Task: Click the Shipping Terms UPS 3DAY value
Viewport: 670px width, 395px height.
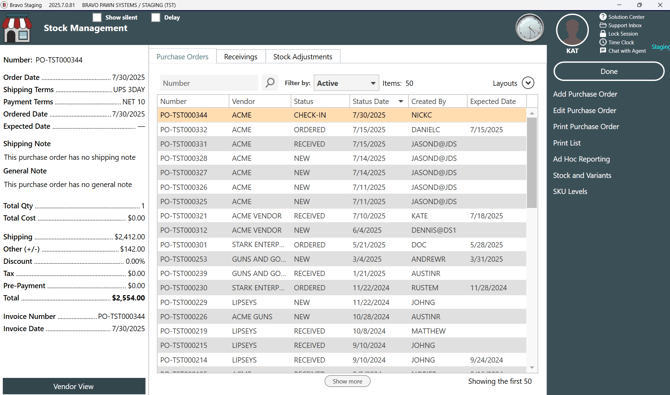Action: click(x=129, y=89)
